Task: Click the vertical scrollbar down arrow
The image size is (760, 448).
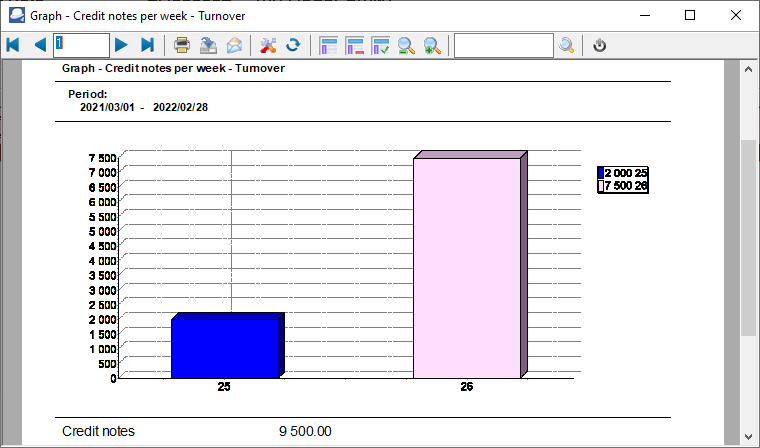Action: pos(748,437)
